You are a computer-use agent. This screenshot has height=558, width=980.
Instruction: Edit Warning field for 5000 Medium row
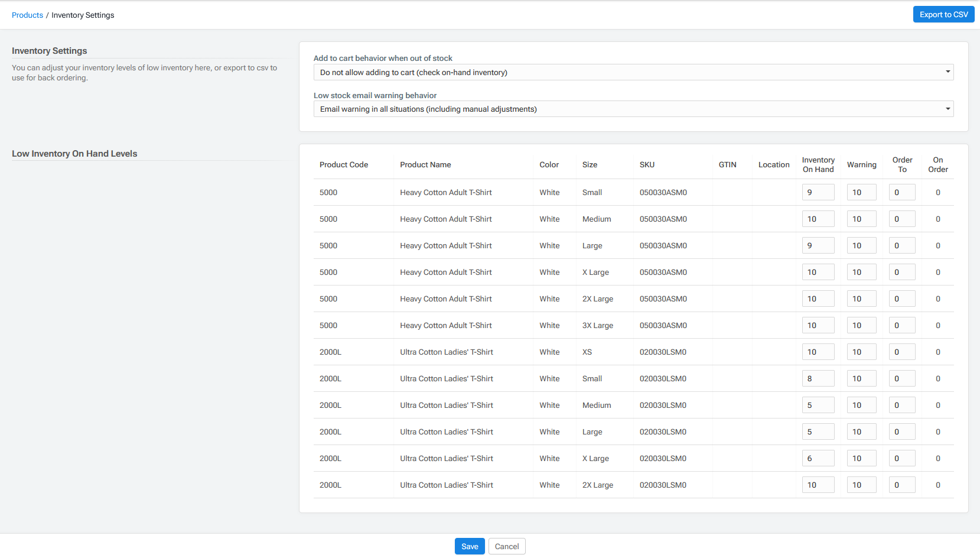[x=861, y=219]
